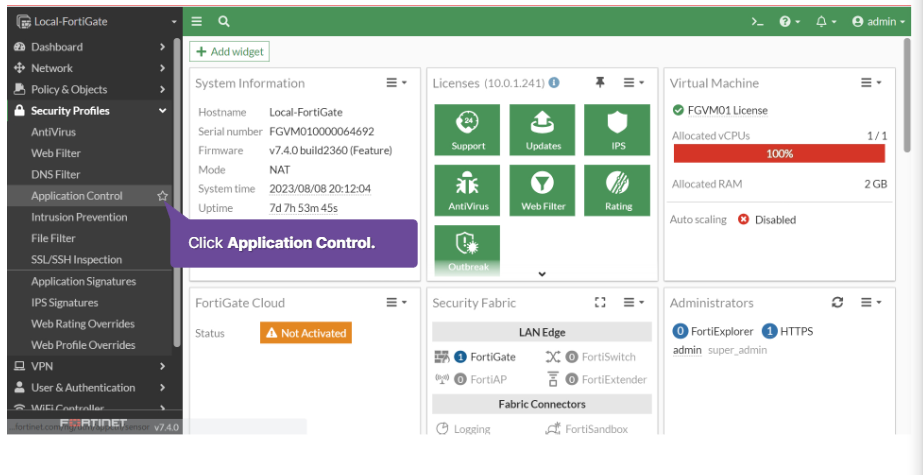This screenshot has width=923, height=475.
Task: Open SSL/SSH Inspection
Action: [77, 260]
